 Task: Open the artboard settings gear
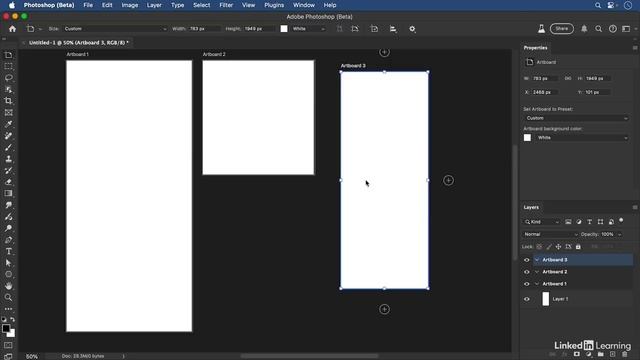(x=412, y=29)
